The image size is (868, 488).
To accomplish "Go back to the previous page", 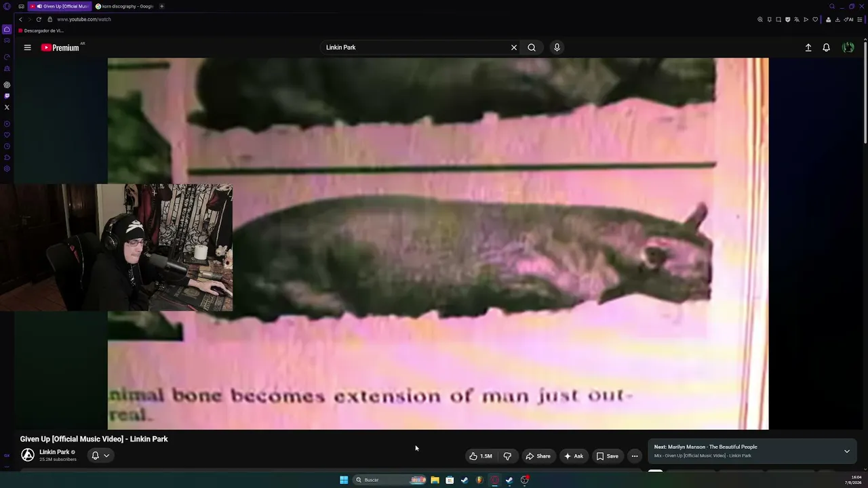I will coord(20,20).
